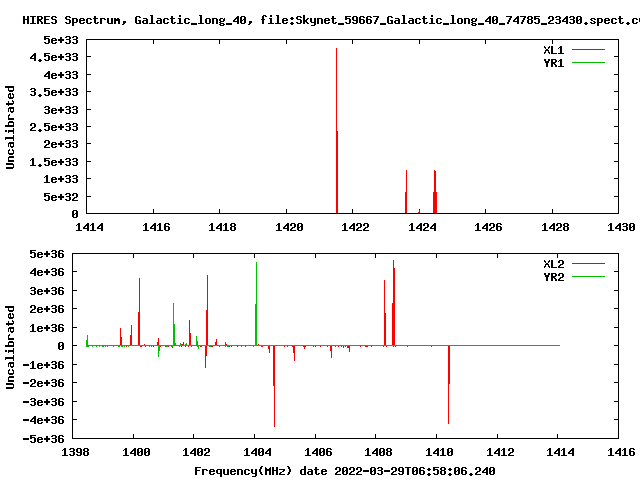Viewport: 640px width, 480px height.
Task: Click the 1412 x-axis tick label
Action: tap(500, 452)
